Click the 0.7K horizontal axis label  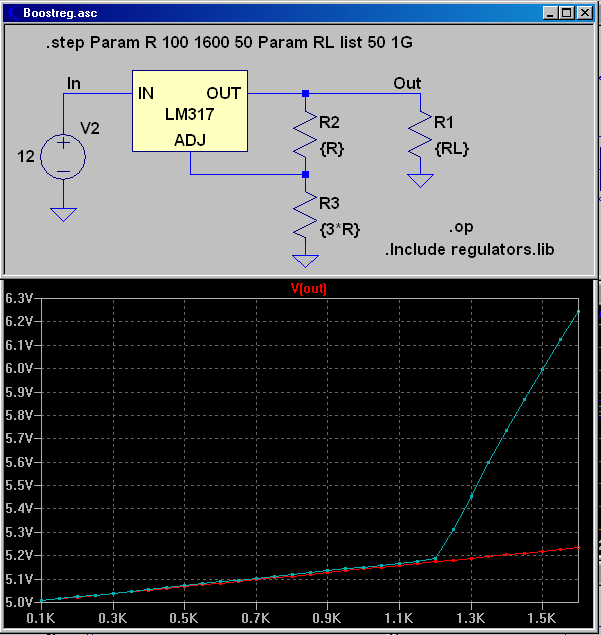256,618
